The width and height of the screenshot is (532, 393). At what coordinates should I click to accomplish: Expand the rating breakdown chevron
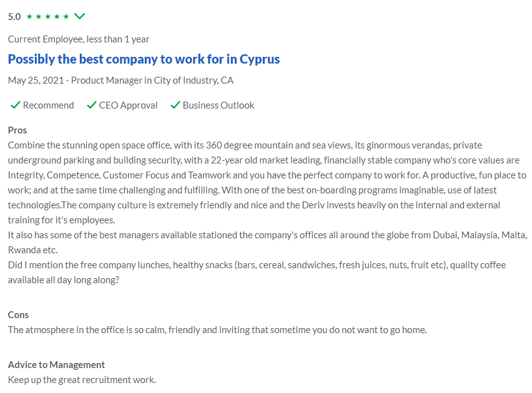80,16
